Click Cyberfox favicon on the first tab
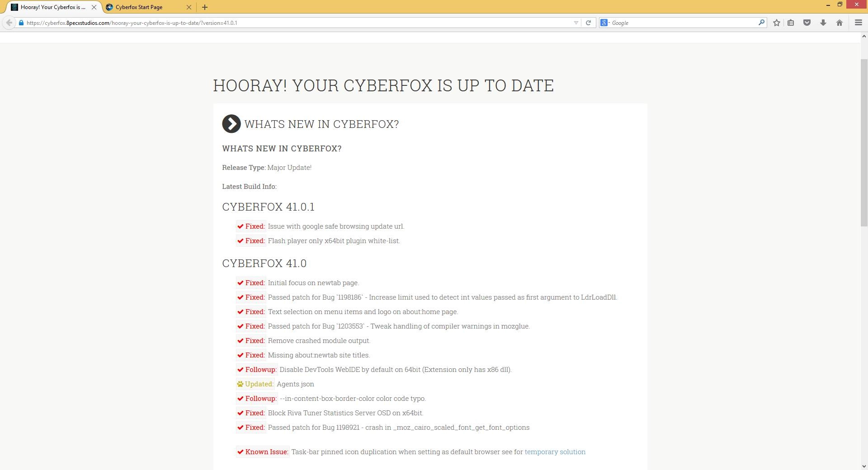 (x=14, y=7)
